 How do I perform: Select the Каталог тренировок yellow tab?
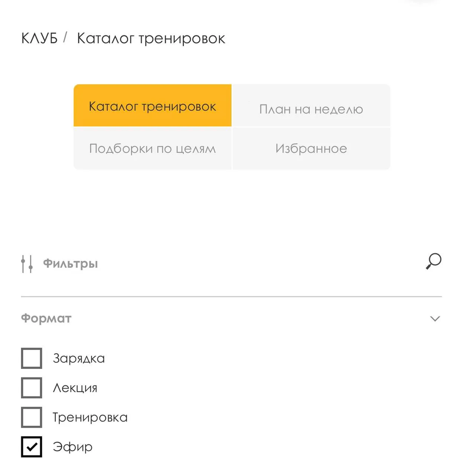(152, 106)
